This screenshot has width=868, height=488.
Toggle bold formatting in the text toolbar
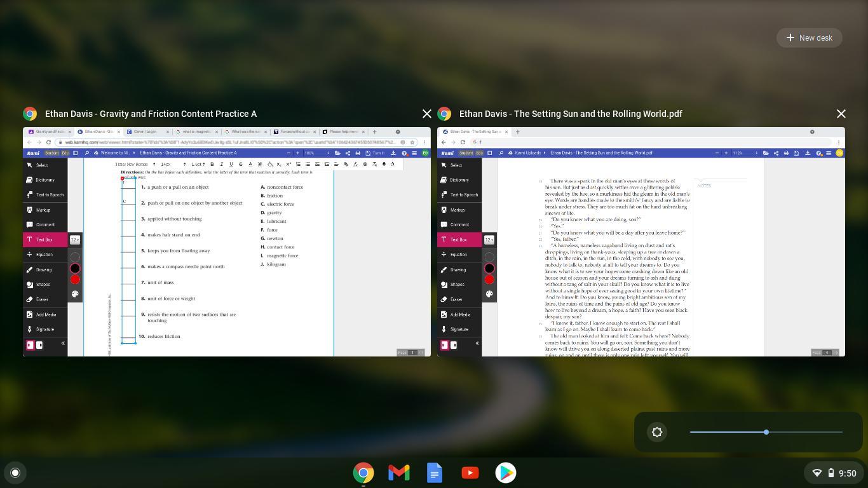pos(212,164)
